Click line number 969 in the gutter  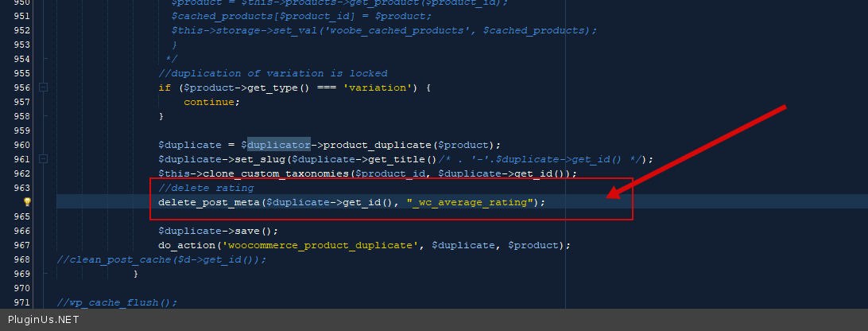tap(22, 274)
